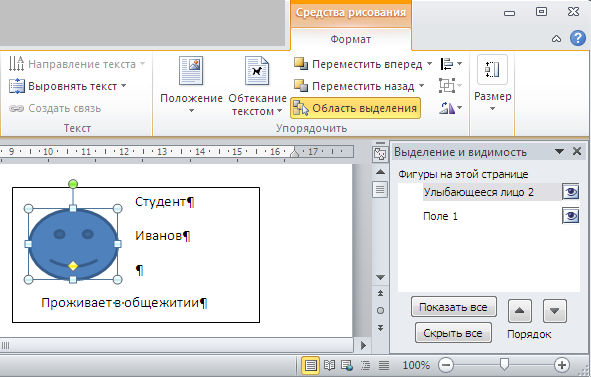Click the Align Text icon
591x377 pixels.
(17, 86)
